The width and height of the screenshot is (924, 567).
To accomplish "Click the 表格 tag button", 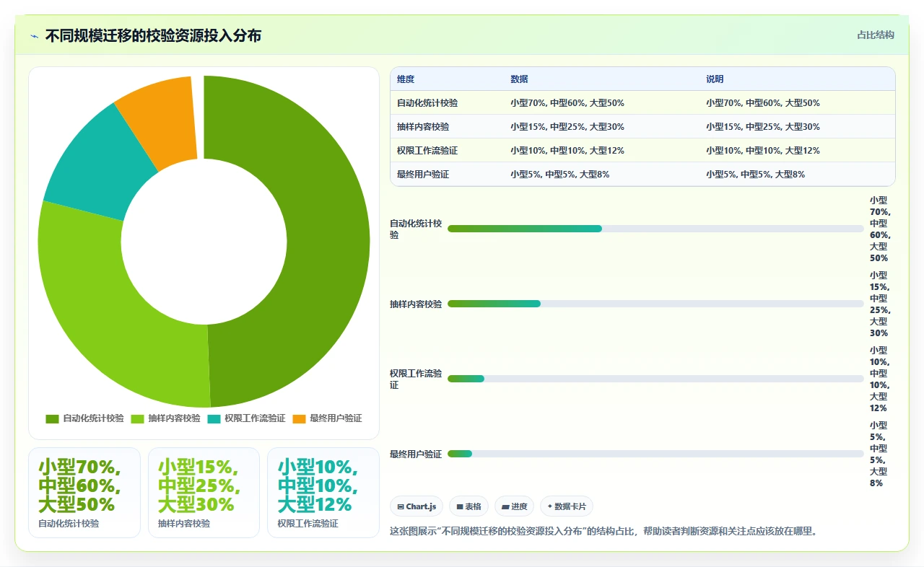I will [468, 506].
